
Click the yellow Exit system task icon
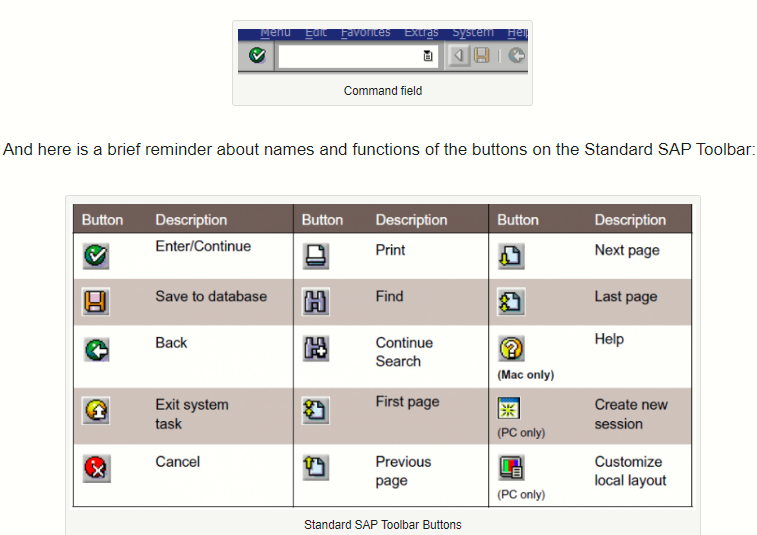tap(96, 410)
